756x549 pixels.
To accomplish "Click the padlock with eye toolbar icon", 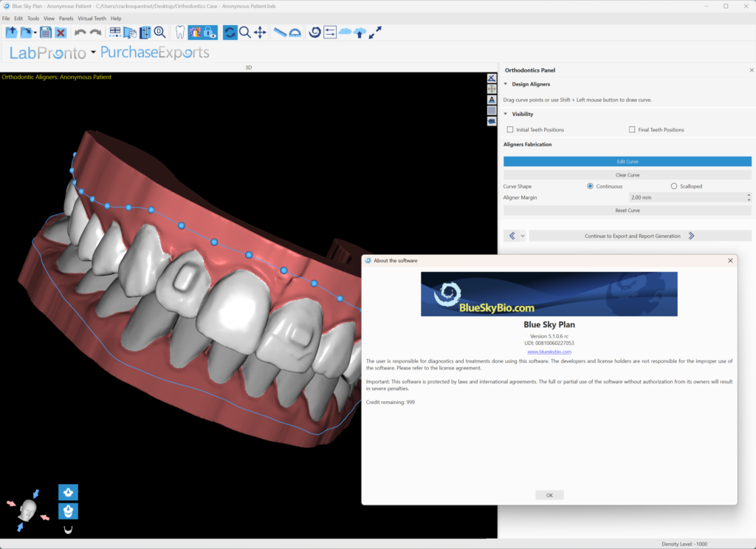I will pyautogui.click(x=210, y=33).
